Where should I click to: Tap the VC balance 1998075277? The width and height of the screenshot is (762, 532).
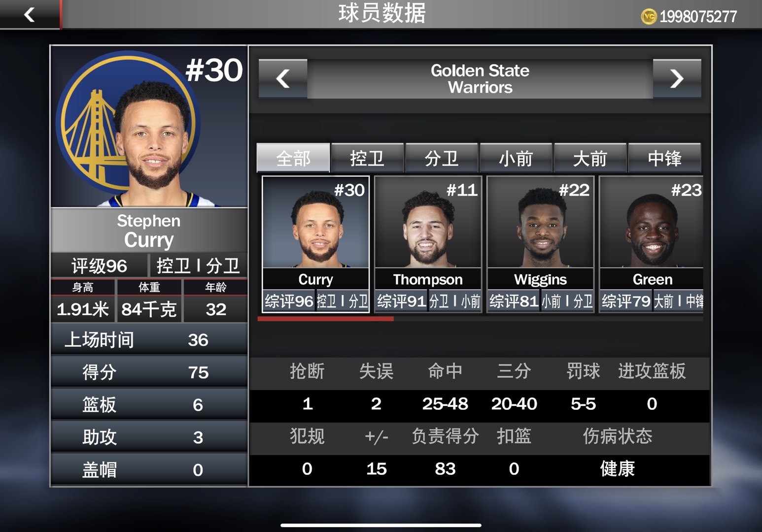point(698,17)
